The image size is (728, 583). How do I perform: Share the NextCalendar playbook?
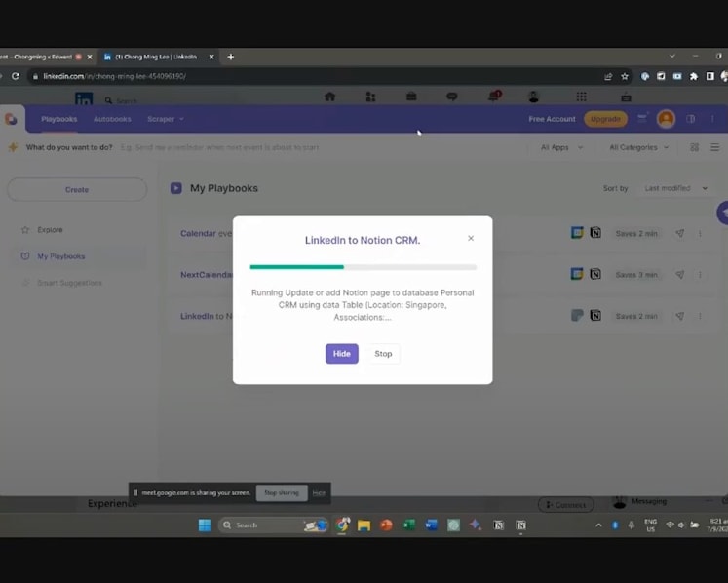tap(679, 275)
